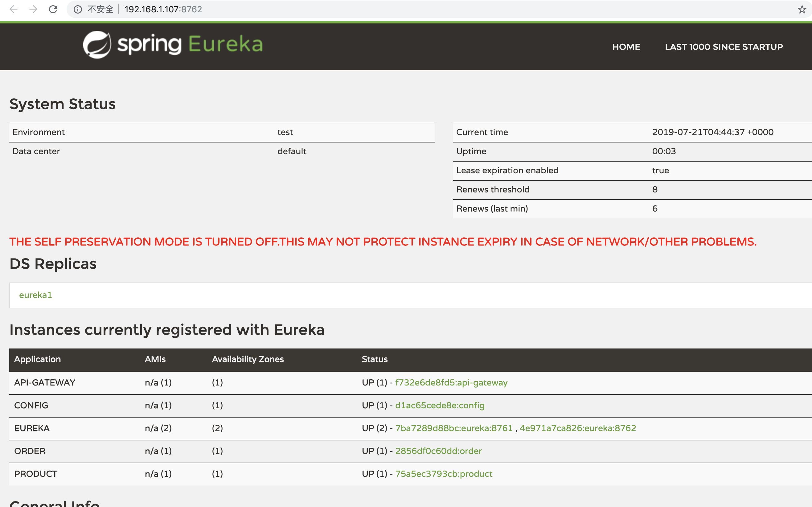Reload the page with refresh icon
812x507 pixels.
tap(53, 9)
